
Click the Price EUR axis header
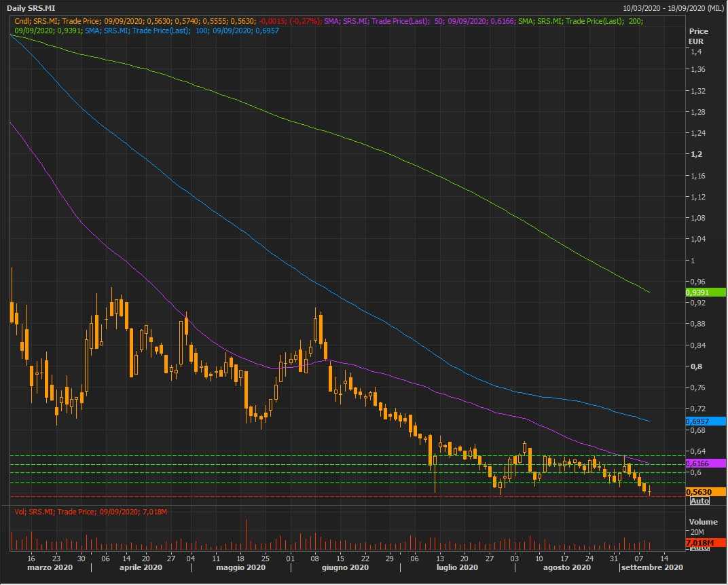[x=697, y=36]
